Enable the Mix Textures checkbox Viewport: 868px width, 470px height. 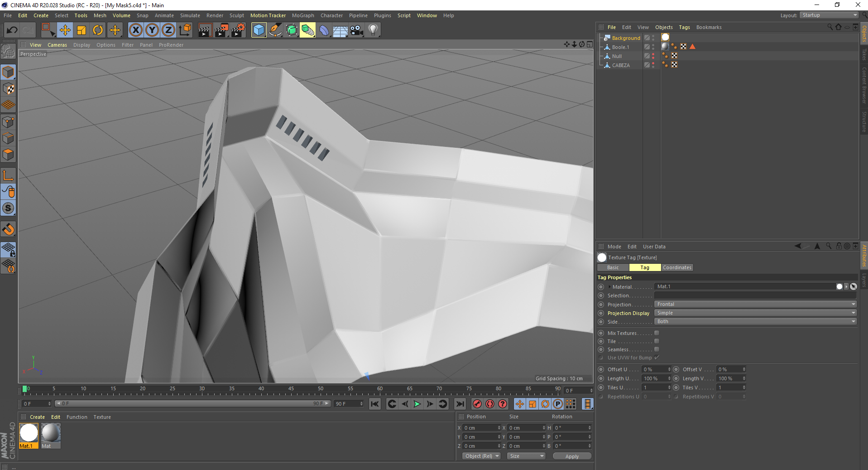point(657,333)
